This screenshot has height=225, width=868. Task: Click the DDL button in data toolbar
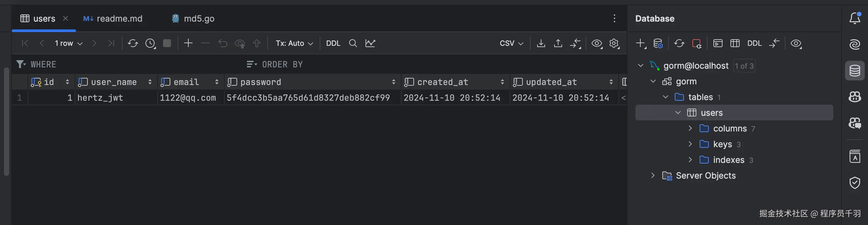[333, 43]
